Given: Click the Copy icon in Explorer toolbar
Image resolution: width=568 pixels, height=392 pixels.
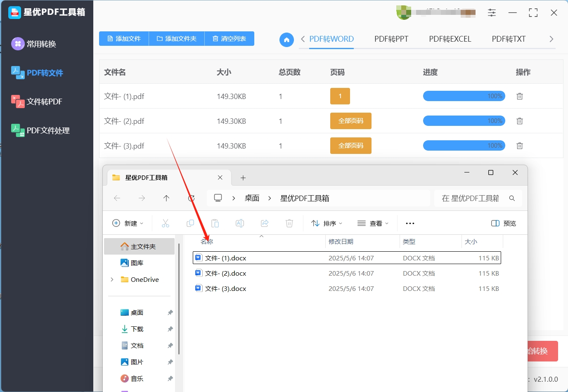Looking at the screenshot, I should 190,223.
